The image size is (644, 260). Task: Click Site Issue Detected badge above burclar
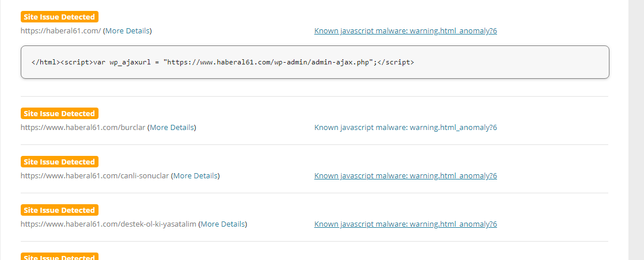59,113
